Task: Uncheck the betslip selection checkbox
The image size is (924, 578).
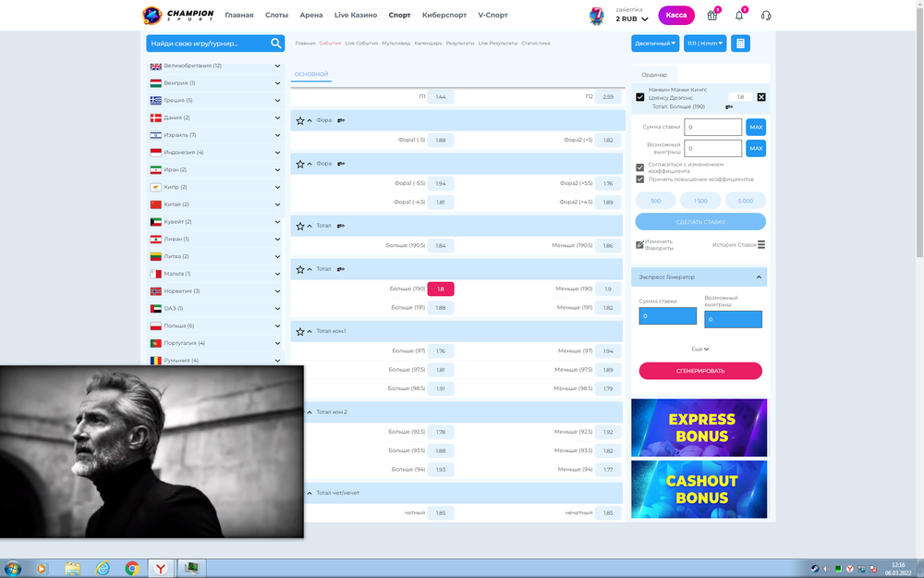Action: coord(640,97)
